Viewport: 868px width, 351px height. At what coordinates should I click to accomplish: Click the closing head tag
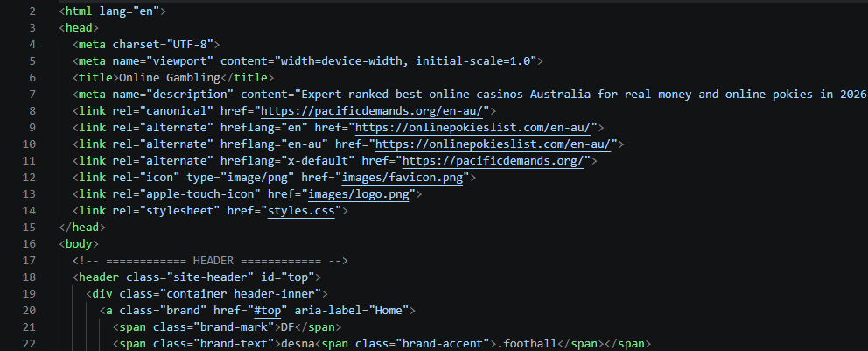point(82,227)
